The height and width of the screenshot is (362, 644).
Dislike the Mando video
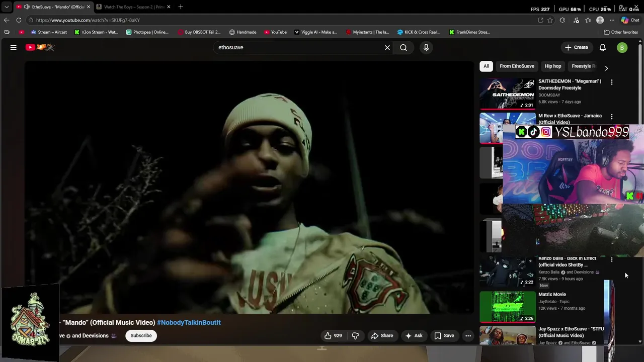[355, 336]
